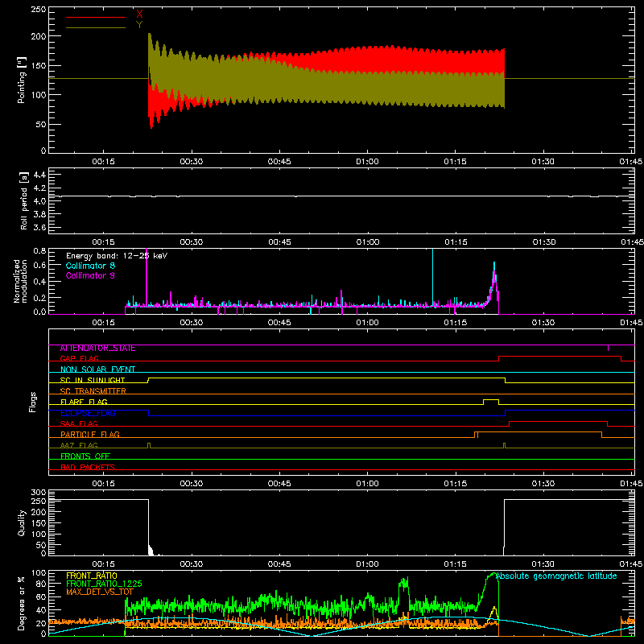
Task: Click the 01:00 tick under Pointing plot
Action: (367, 162)
